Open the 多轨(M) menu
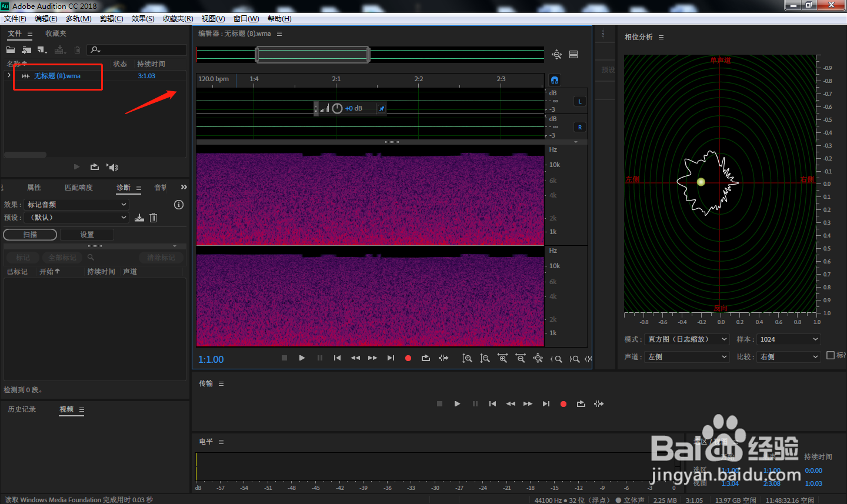This screenshot has height=504, width=847. click(x=78, y=19)
